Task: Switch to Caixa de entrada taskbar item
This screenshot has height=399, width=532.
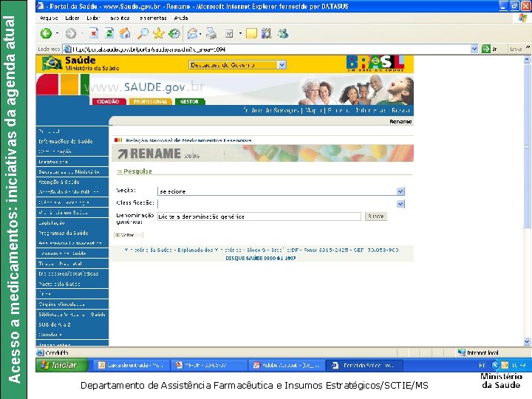Action: coord(131,365)
